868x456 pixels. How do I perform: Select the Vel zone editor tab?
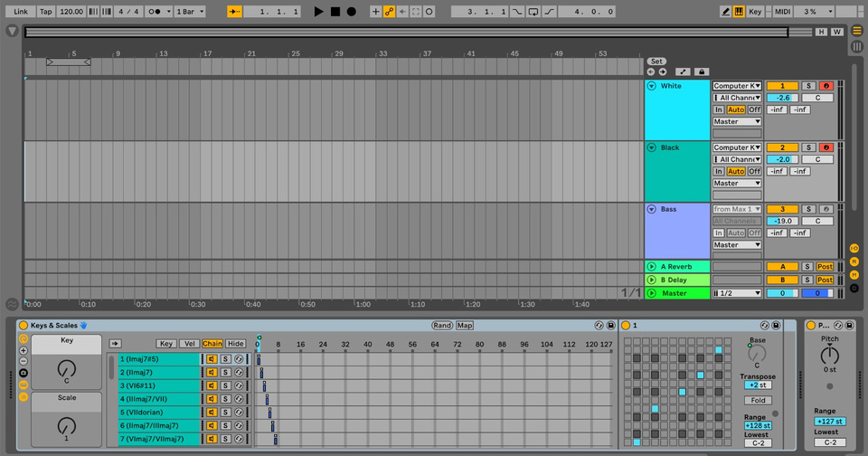(x=189, y=344)
